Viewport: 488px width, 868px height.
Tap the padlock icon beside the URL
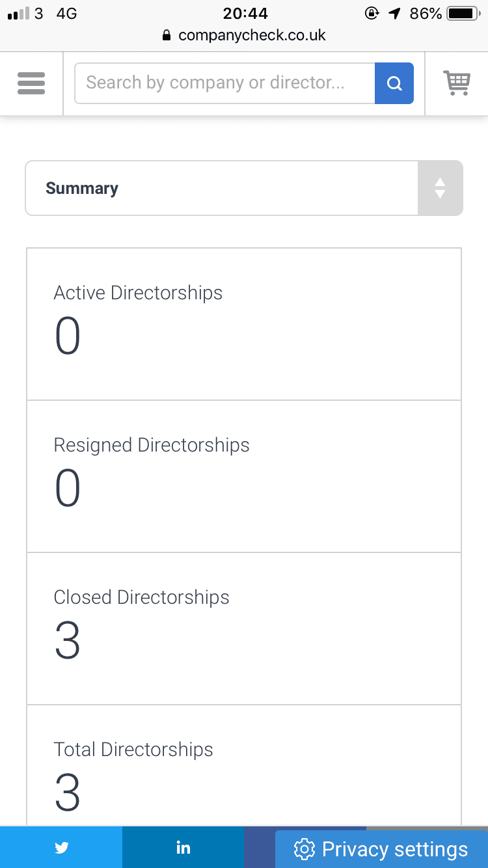tap(167, 35)
